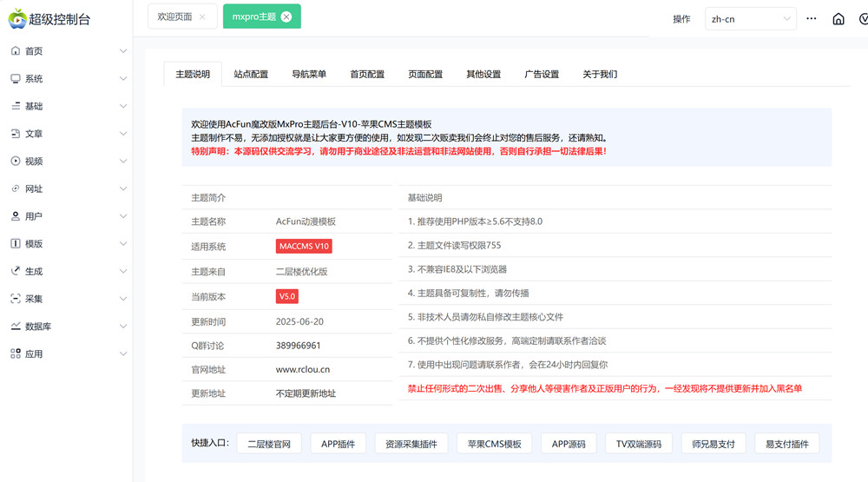The image size is (868, 482).
Task: Expand the 系统 menu chevron
Action: 123,79
